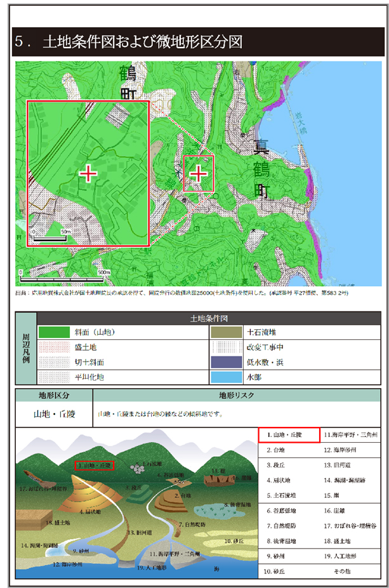Click the red crosshair in the small map box

[199, 173]
